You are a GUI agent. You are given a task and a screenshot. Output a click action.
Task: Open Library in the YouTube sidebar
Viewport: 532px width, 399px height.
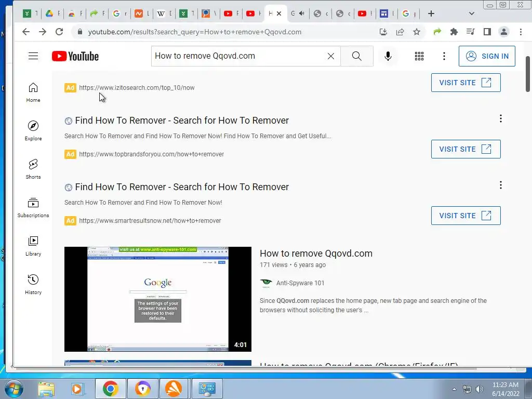(x=33, y=246)
